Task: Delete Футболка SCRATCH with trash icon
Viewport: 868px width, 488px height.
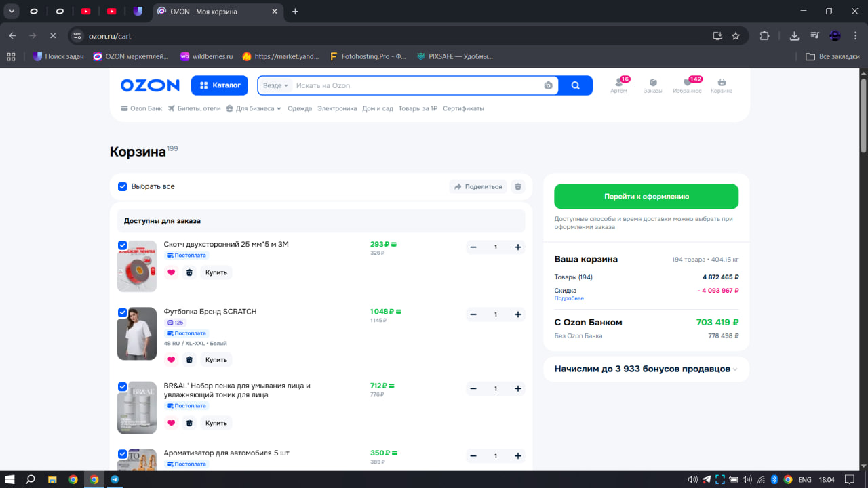Action: 189,360
